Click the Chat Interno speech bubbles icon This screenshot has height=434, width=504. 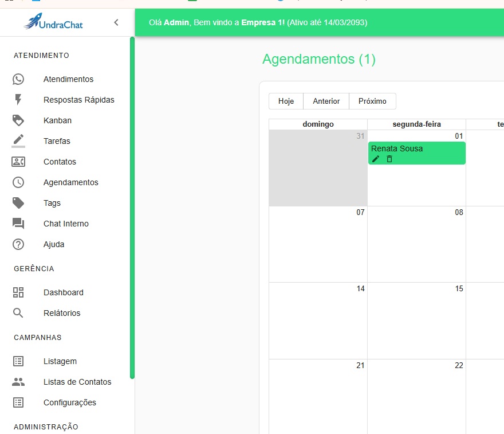point(18,224)
